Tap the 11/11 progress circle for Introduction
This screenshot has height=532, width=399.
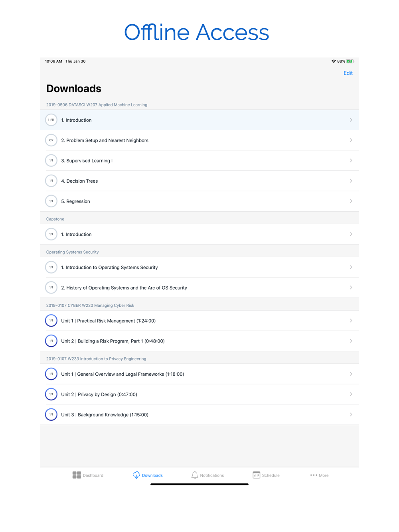(x=51, y=120)
